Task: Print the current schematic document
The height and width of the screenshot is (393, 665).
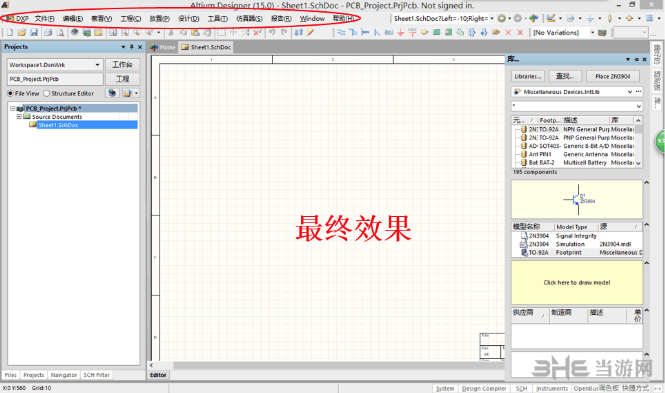Action: click(48, 33)
